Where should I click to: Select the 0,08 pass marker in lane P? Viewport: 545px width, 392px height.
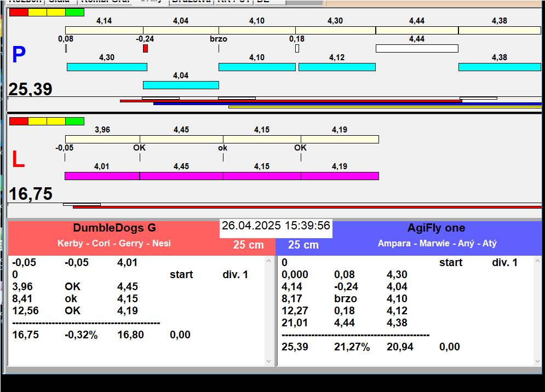coord(66,48)
